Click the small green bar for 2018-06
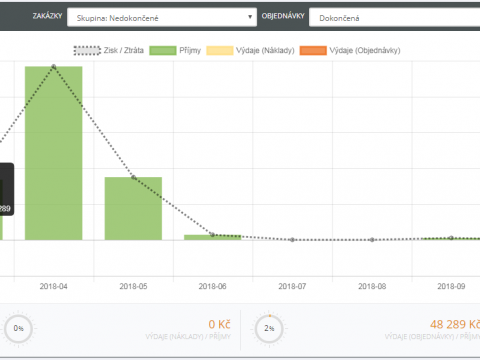The width and height of the screenshot is (480, 360). (x=213, y=237)
